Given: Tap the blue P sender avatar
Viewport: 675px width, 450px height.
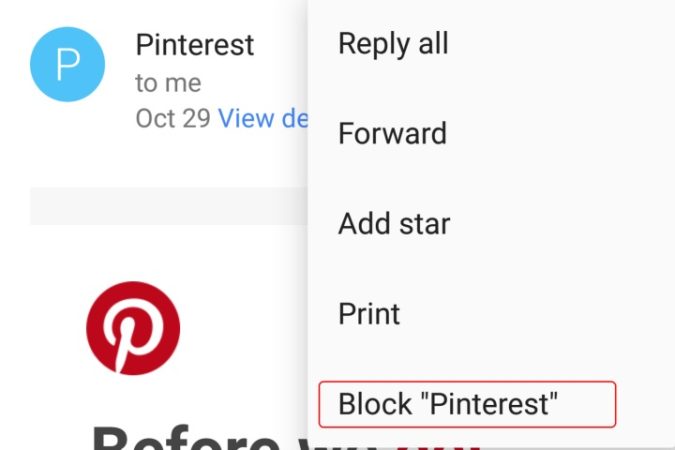Looking at the screenshot, I should (x=68, y=64).
